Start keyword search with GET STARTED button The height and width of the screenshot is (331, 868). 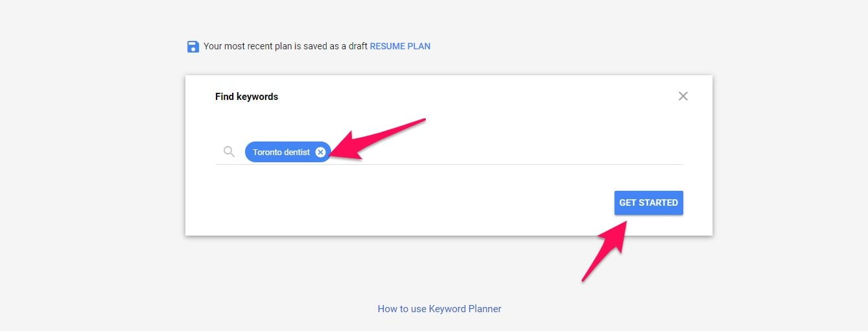click(648, 202)
